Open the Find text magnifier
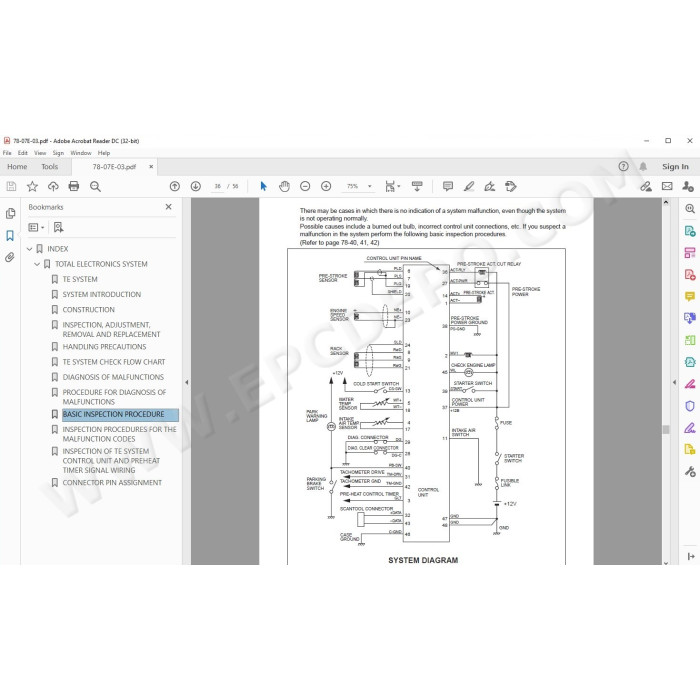Viewport: 700px width, 700px height. point(95,186)
